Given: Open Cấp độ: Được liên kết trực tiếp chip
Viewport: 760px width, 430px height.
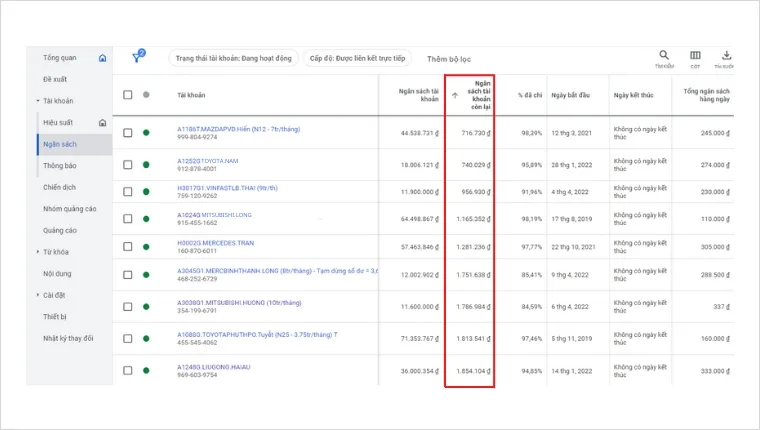Looking at the screenshot, I should point(357,58).
